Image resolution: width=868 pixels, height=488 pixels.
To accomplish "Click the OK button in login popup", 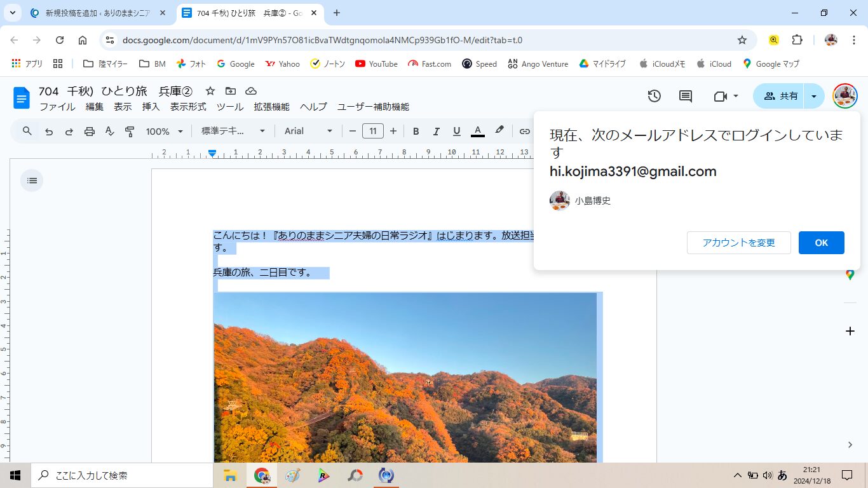I will coord(821,243).
